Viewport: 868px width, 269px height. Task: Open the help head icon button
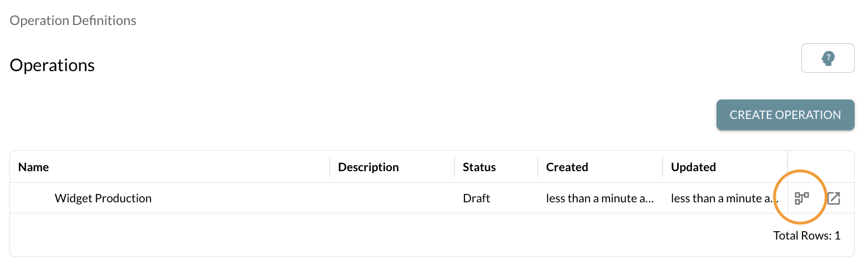827,58
